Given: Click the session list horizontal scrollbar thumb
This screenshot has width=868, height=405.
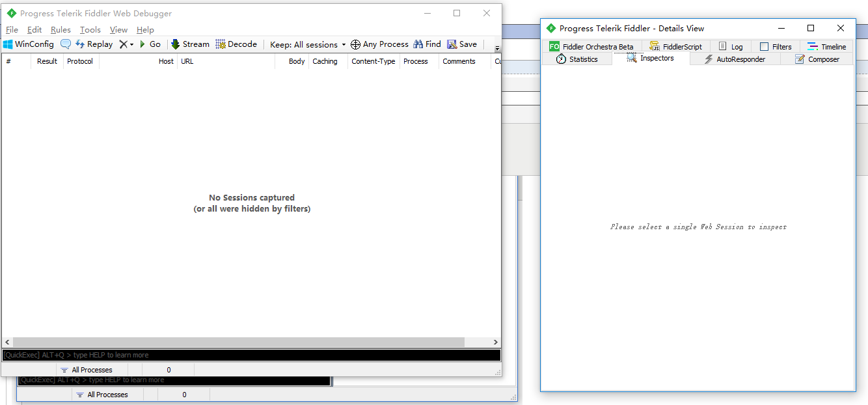Looking at the screenshot, I should click(x=239, y=342).
